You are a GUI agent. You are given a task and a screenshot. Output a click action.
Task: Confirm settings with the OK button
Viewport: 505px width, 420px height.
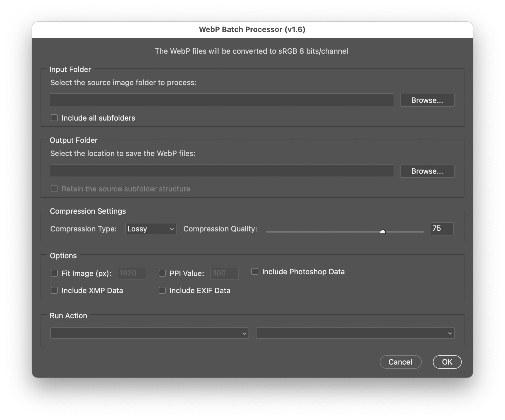[447, 362]
